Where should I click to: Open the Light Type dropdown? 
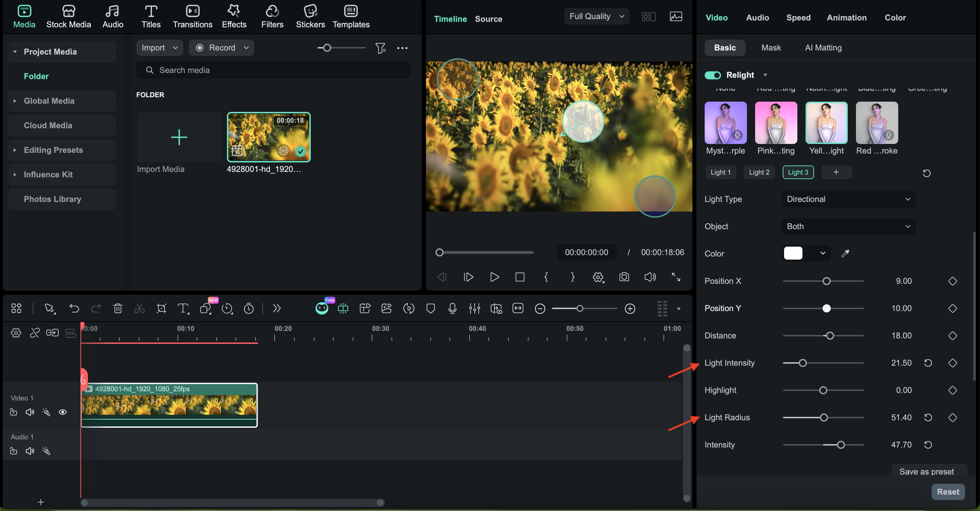point(848,199)
